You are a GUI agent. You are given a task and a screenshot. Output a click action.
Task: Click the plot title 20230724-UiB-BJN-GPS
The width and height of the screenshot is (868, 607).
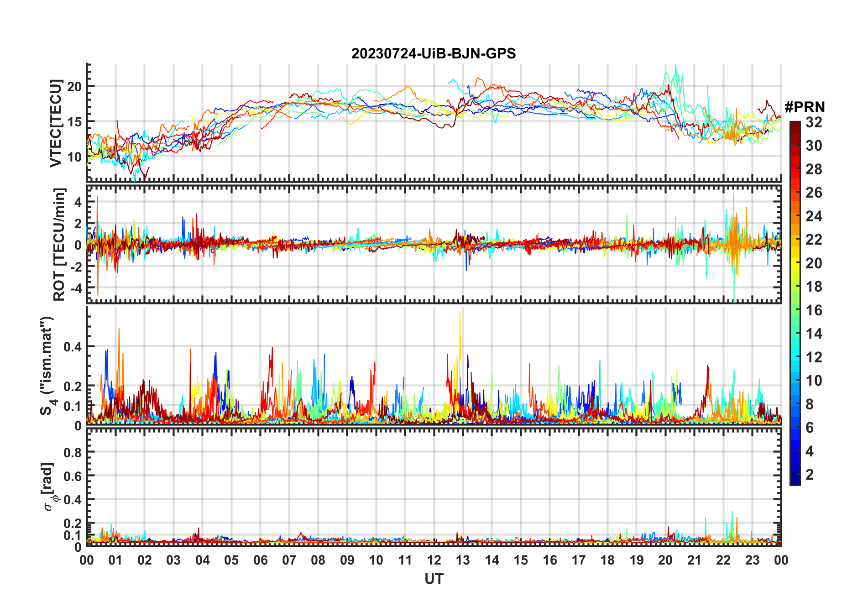(434, 53)
